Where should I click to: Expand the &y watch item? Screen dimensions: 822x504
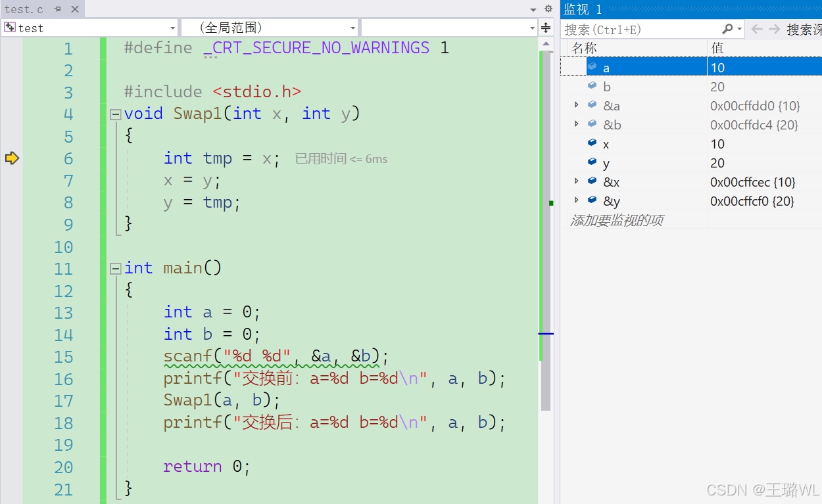pyautogui.click(x=577, y=200)
